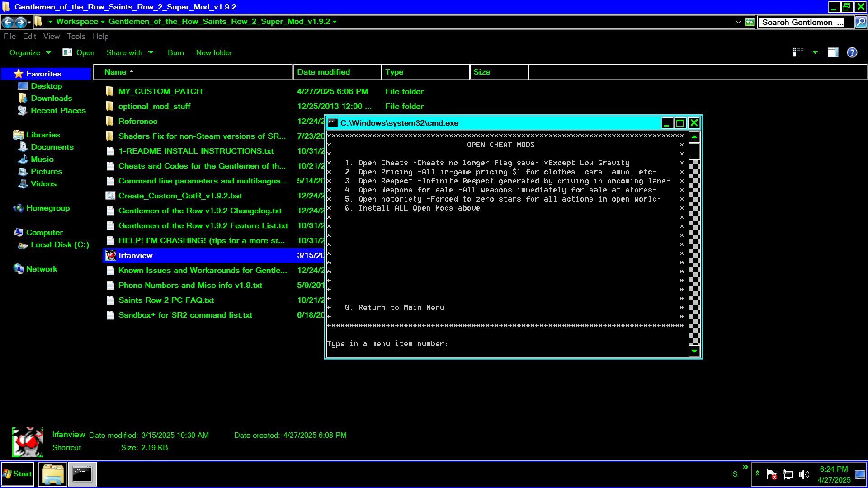Click the Open toolbar button
Viewport: 868px width, 488px height.
tap(79, 52)
